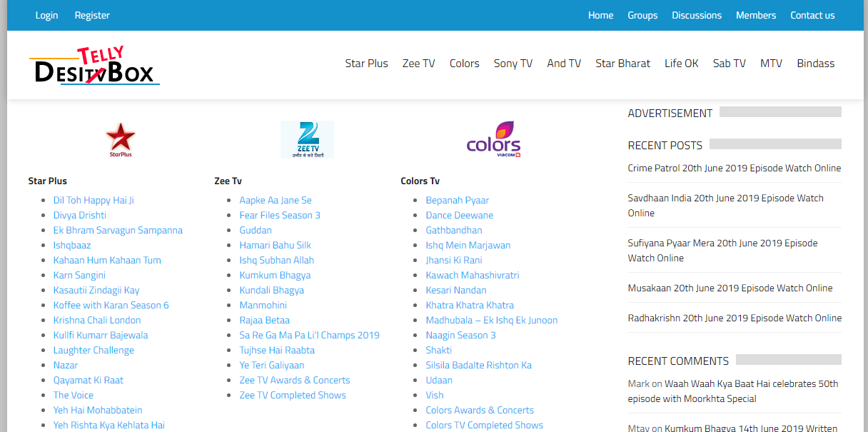
Task: Click the Star Plus channel logo
Action: [120, 139]
